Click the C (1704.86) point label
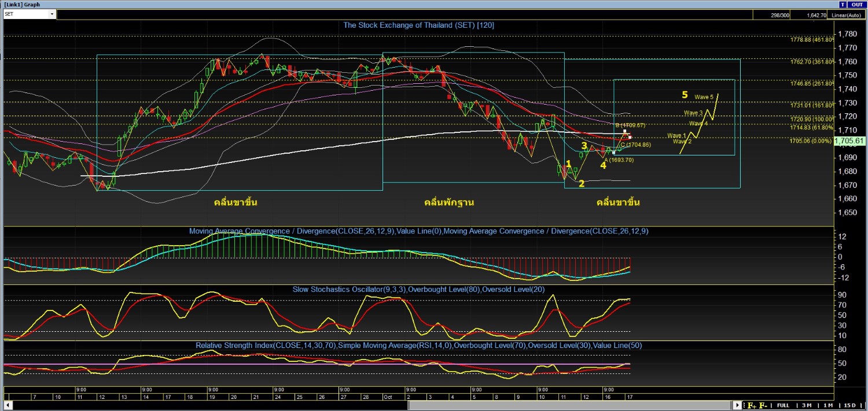The image size is (868, 411). tap(636, 145)
